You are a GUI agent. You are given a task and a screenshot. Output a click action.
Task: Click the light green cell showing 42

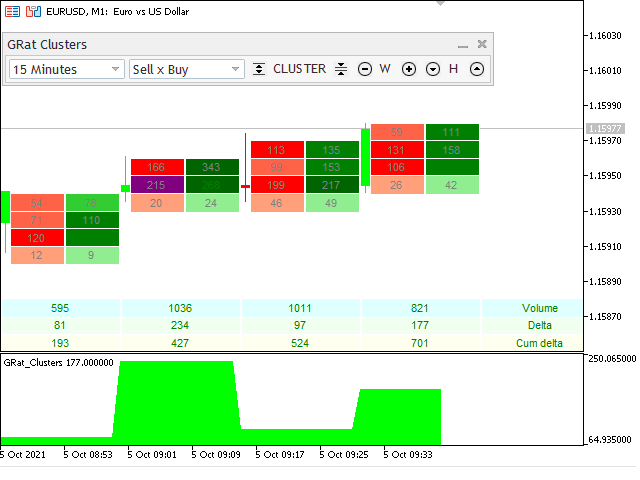452,185
